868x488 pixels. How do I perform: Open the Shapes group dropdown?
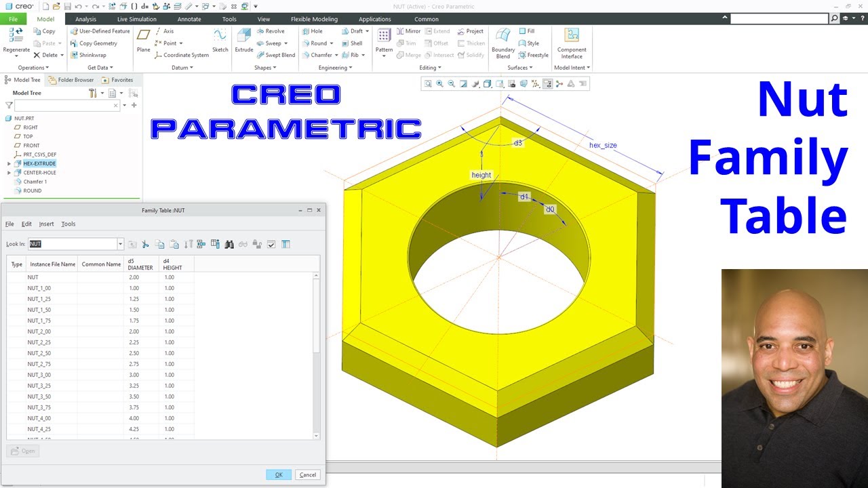pyautogui.click(x=265, y=68)
